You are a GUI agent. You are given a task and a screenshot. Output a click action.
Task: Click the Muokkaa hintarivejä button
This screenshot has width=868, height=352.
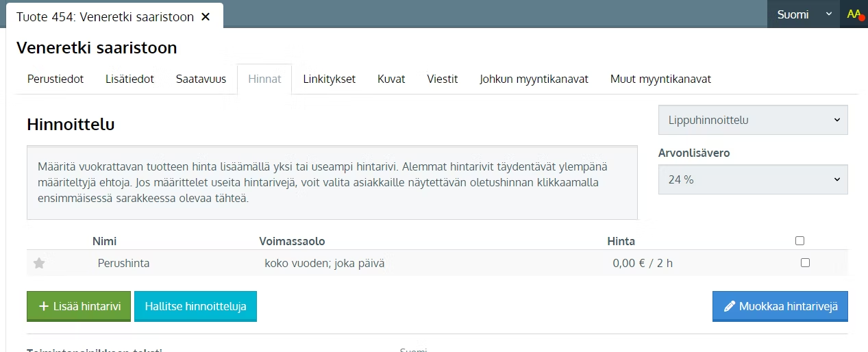pyautogui.click(x=780, y=306)
